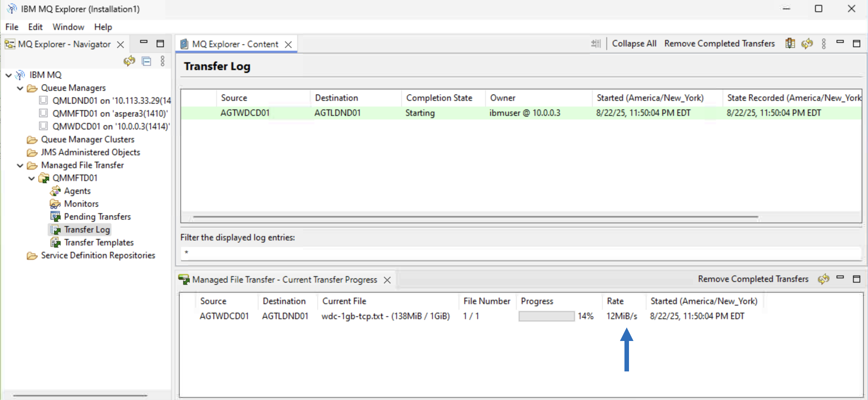Image resolution: width=868 pixels, height=400 pixels.
Task: Minimize the Current Transfer Progress panel
Action: coord(840,277)
